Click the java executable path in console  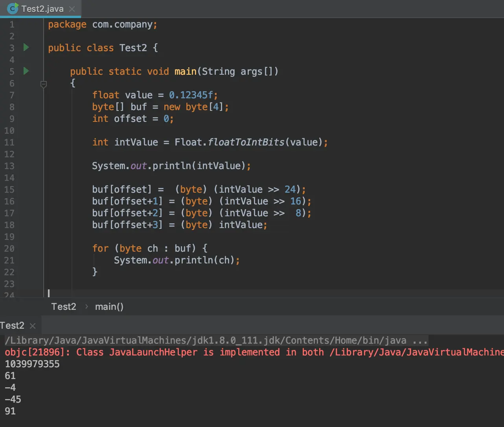coord(205,340)
